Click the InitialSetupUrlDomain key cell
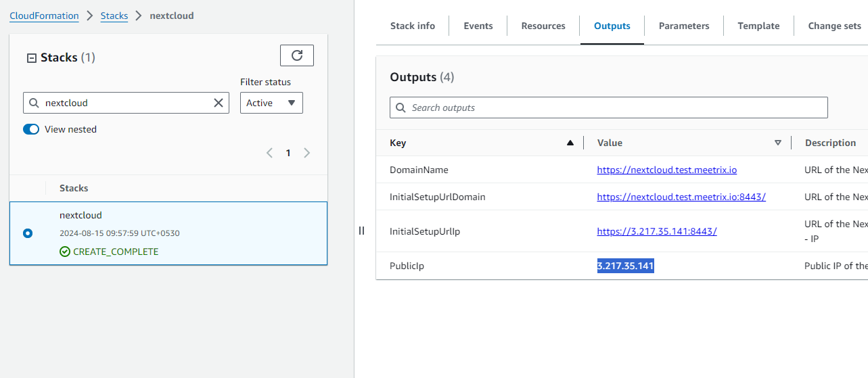The image size is (868, 378). click(438, 197)
